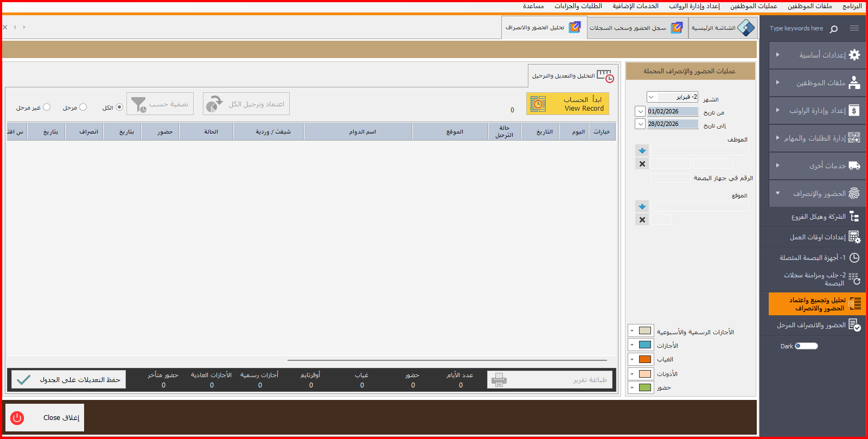Clear location field with the X icon
Image resolution: width=868 pixels, height=439 pixels.
point(642,220)
